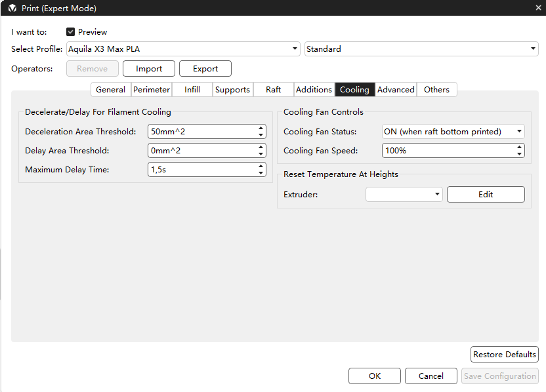Increase Deceleration Area Threshold with up arrow
The width and height of the screenshot is (546, 392).
[261, 128]
